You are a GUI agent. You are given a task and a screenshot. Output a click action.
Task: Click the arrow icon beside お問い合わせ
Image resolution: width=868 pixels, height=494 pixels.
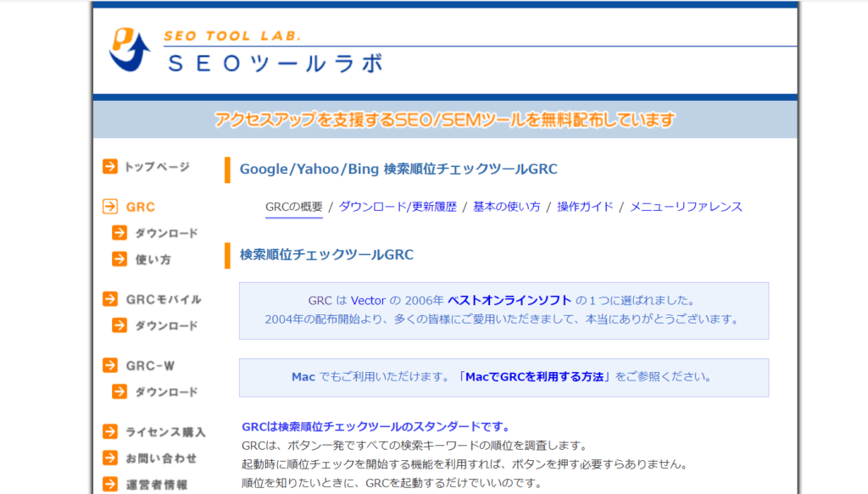click(x=110, y=458)
